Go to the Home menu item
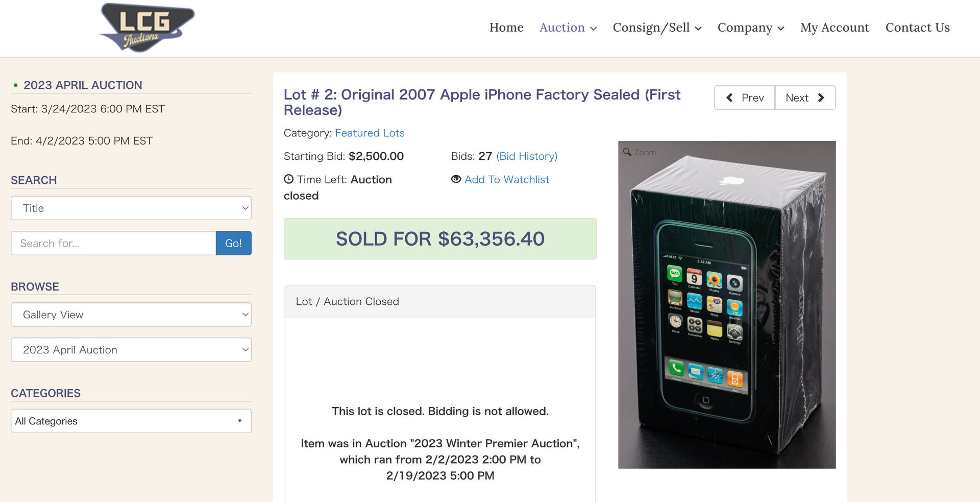Viewport: 980px width, 502px height. coord(506,28)
